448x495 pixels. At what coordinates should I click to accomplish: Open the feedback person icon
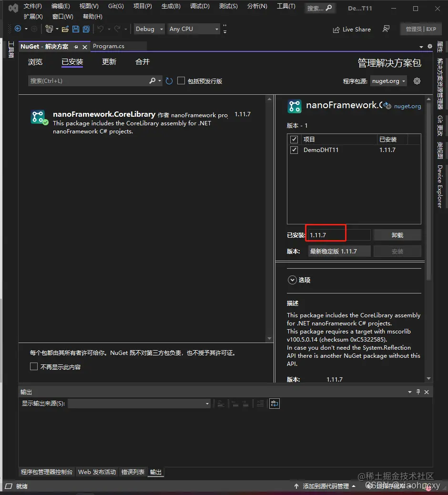(386, 29)
